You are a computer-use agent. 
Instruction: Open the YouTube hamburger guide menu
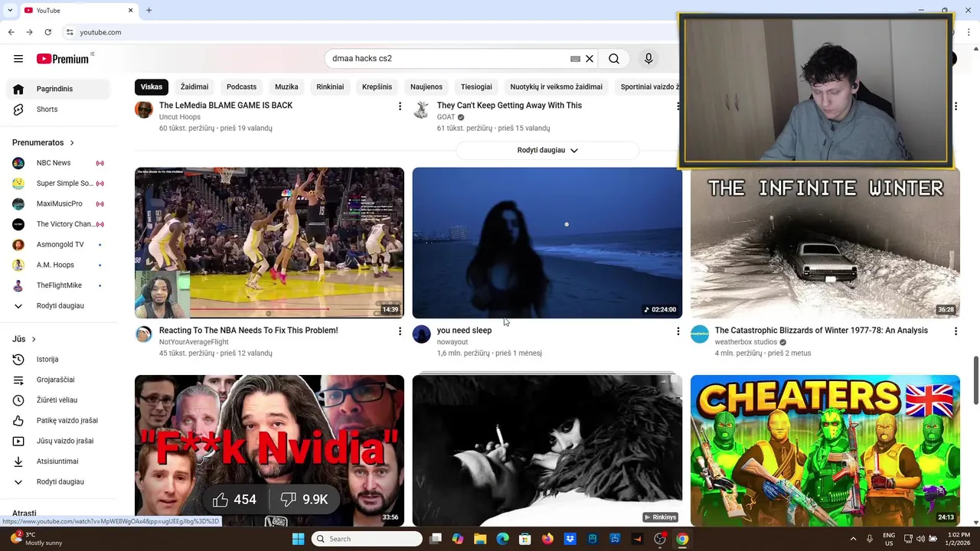tap(18, 59)
